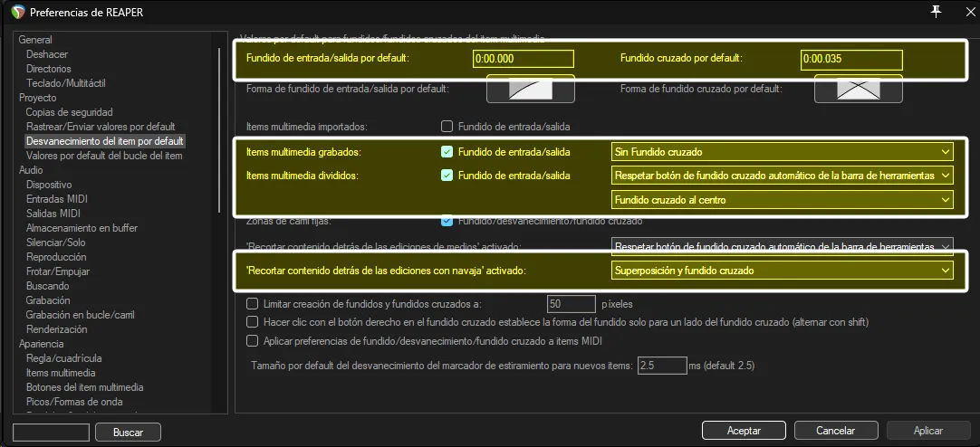Viewport: 980px width, 447px height.
Task: Select Audio in the preferences tree
Action: 31,170
